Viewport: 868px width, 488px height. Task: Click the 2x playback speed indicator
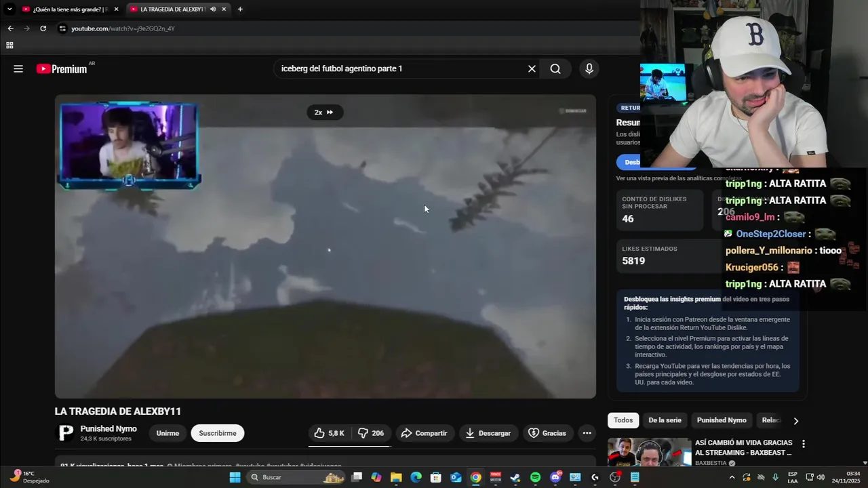click(x=325, y=113)
